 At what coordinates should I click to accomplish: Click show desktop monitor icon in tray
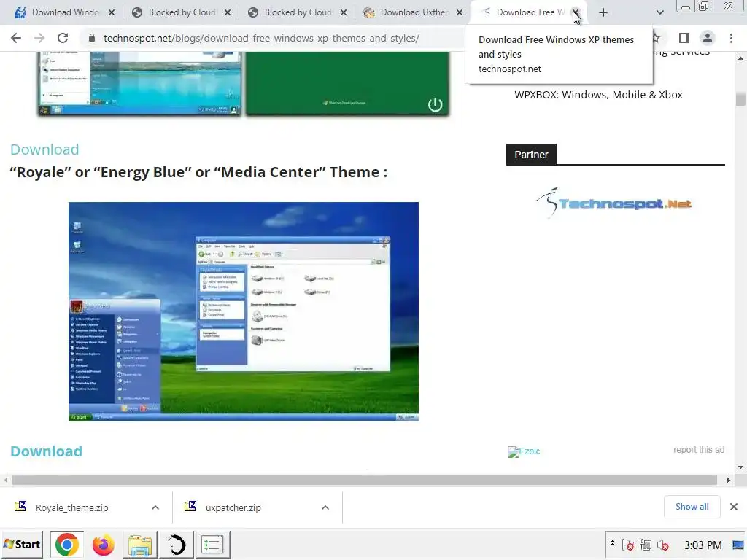coord(738,545)
